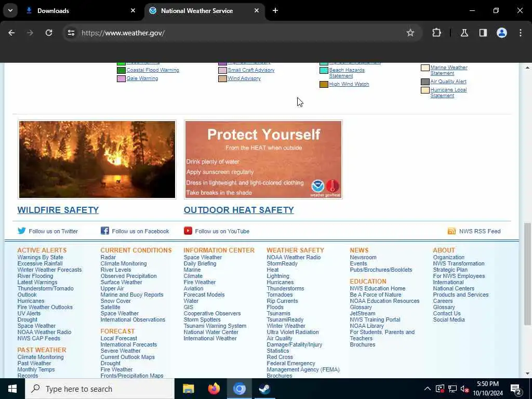This screenshot has height=399, width=532.
Task: Open the OUTDOOR HEAT SAFETY link
Action: click(x=239, y=210)
